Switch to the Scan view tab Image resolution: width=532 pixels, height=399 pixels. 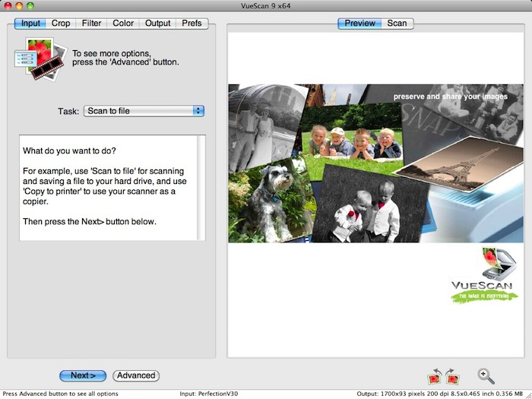click(397, 24)
